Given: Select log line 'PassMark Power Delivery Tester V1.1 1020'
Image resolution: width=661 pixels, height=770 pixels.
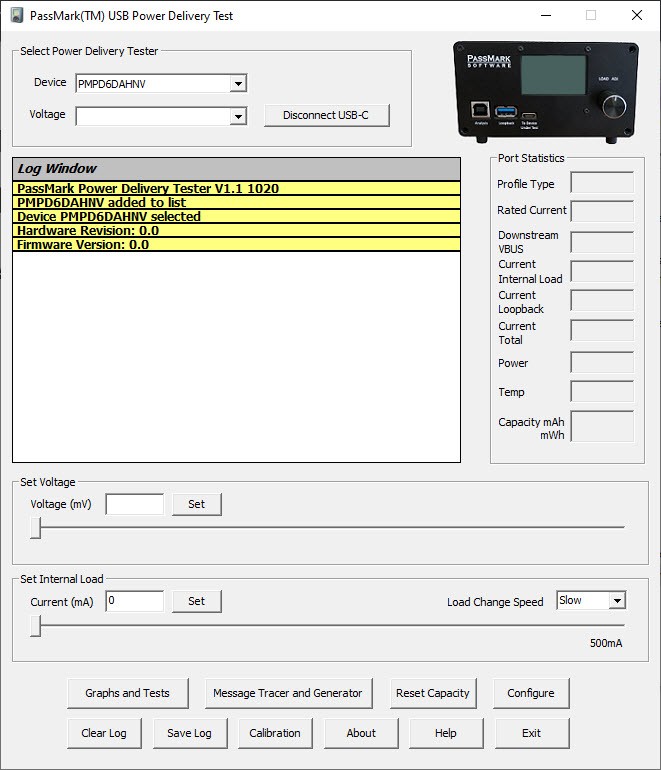Looking at the screenshot, I should pos(237,189).
